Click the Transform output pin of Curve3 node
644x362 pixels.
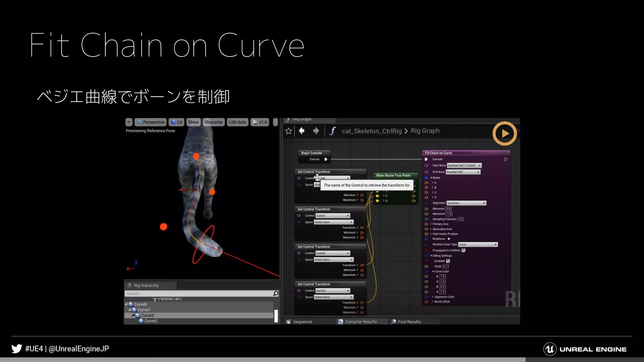[362, 303]
